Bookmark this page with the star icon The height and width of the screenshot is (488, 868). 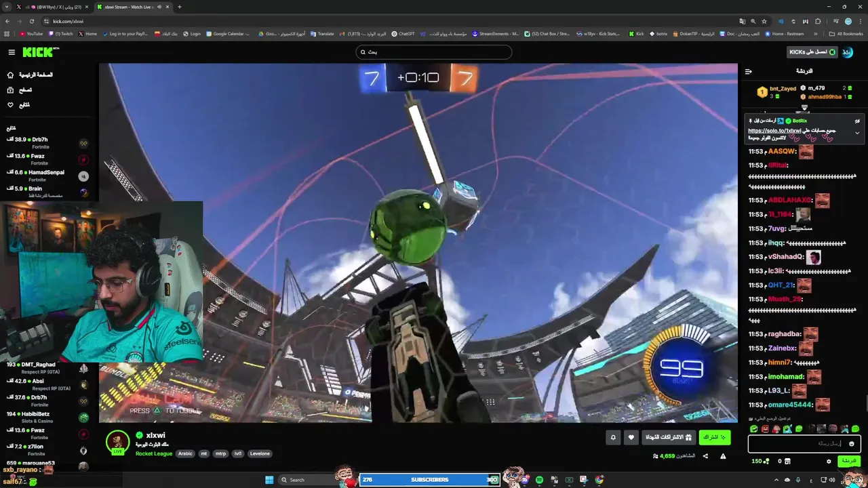(x=764, y=21)
